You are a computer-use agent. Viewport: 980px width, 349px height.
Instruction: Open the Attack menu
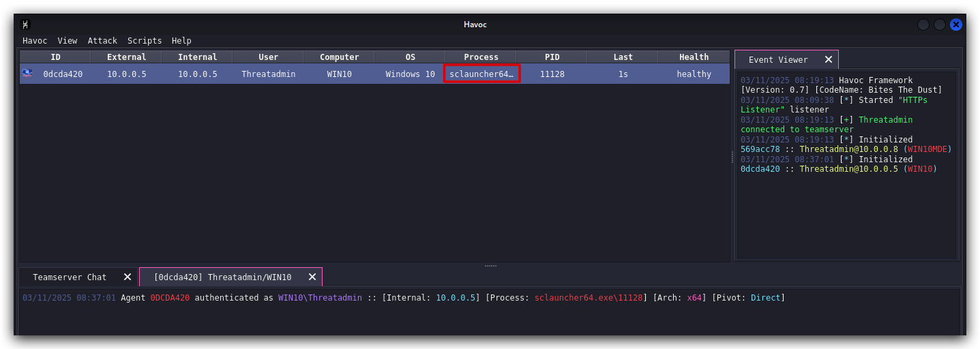(x=102, y=41)
